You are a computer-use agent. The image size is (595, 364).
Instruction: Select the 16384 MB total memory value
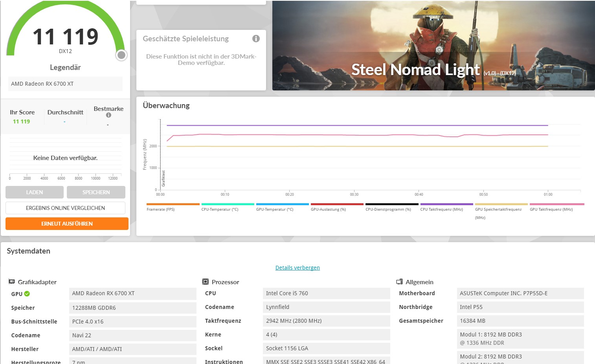pyautogui.click(x=520, y=321)
